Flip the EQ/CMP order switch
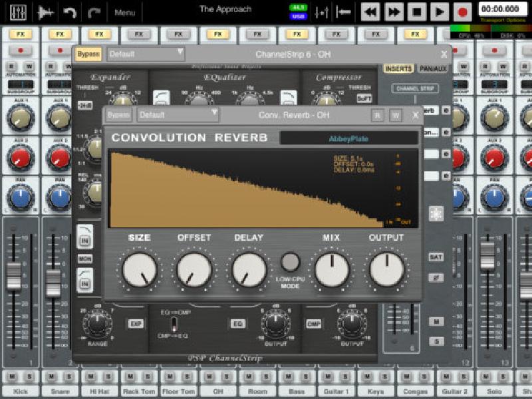The image size is (532, 399). coord(174,324)
